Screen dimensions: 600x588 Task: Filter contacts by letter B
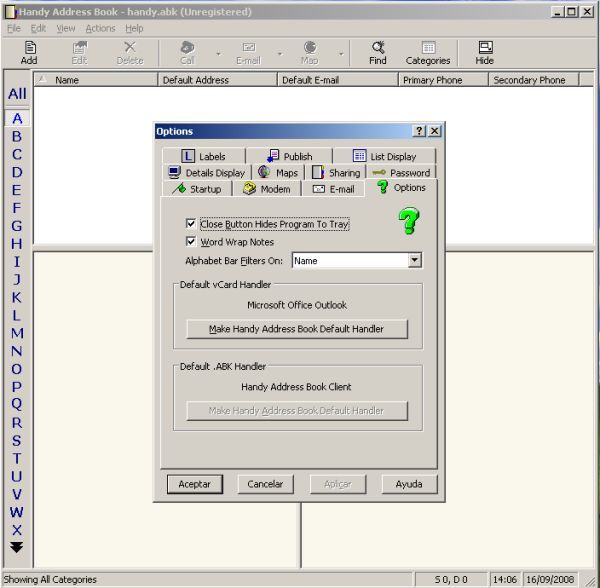(x=17, y=137)
